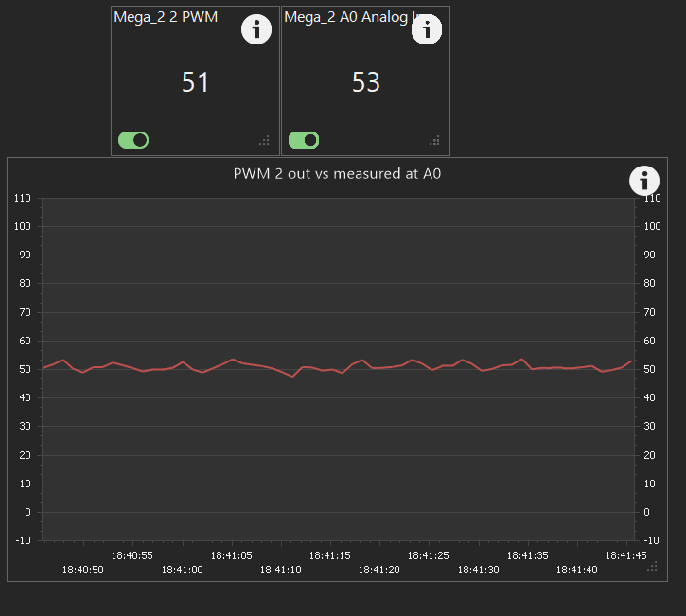The image size is (686, 616).
Task: Select the analog value 53
Action: (366, 82)
